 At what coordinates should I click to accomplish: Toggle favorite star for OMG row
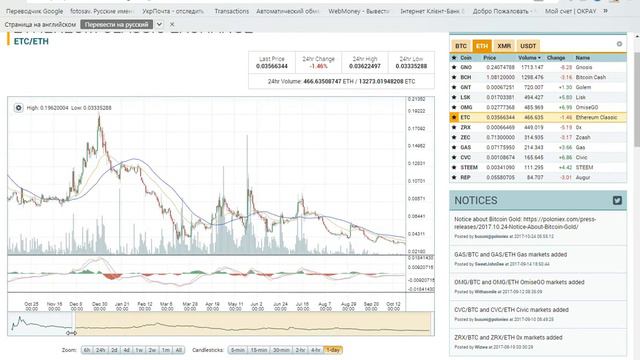pyautogui.click(x=454, y=107)
